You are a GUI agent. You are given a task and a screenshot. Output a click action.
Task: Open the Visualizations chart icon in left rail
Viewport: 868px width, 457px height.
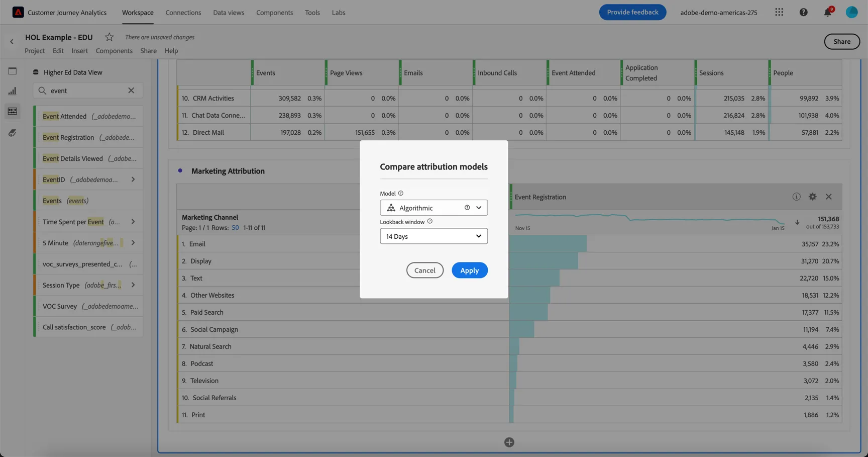coord(13,91)
